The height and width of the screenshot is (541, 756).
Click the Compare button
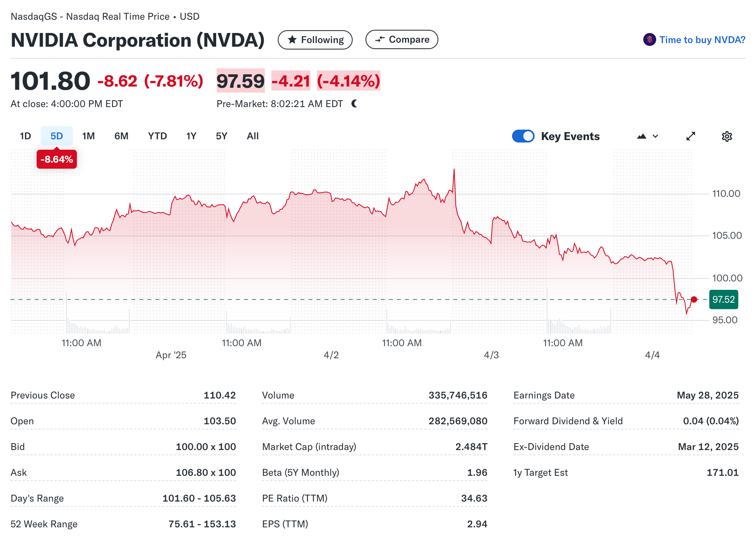402,39
